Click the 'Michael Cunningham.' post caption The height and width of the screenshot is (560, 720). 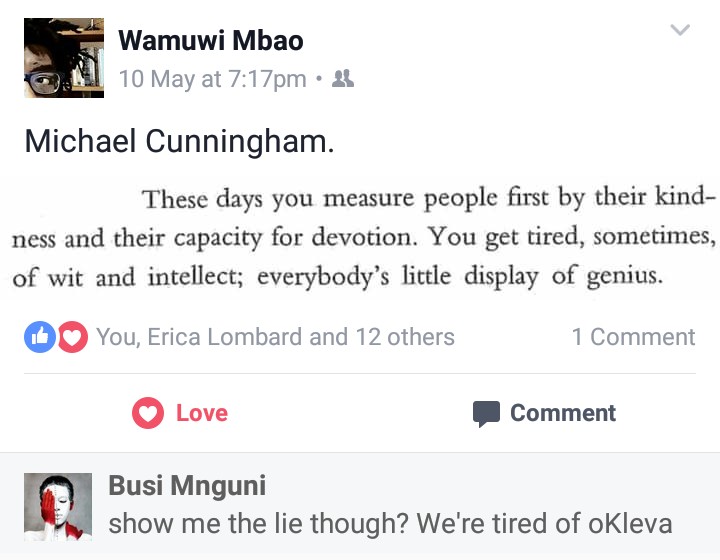coord(179,141)
